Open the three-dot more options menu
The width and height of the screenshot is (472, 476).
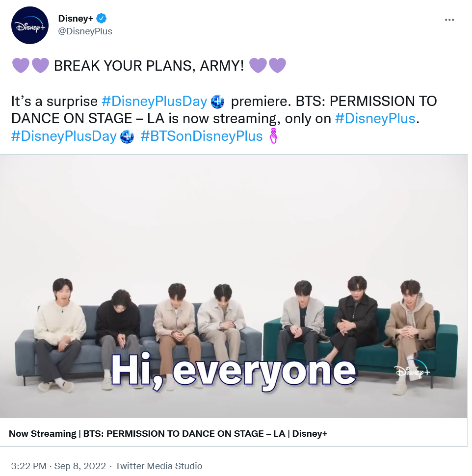coord(449,20)
